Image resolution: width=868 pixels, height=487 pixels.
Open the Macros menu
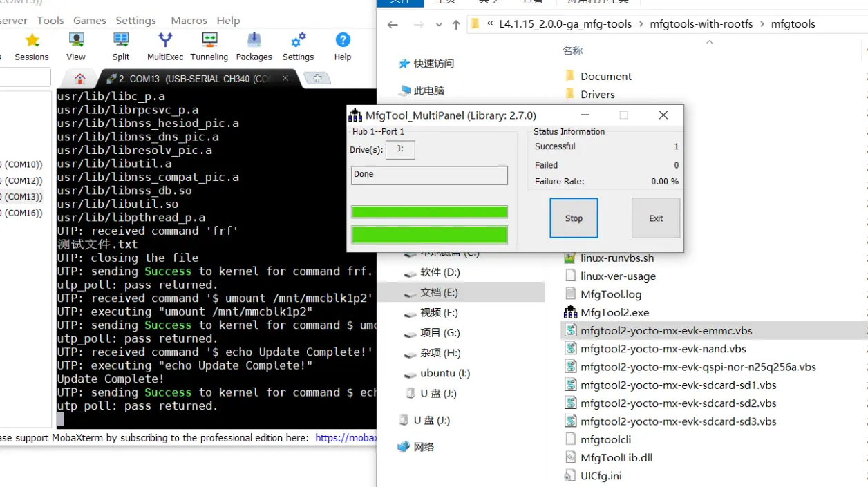189,21
